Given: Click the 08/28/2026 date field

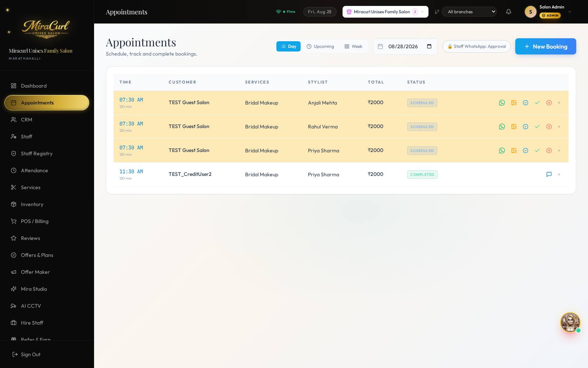Looking at the screenshot, I should 405,46.
